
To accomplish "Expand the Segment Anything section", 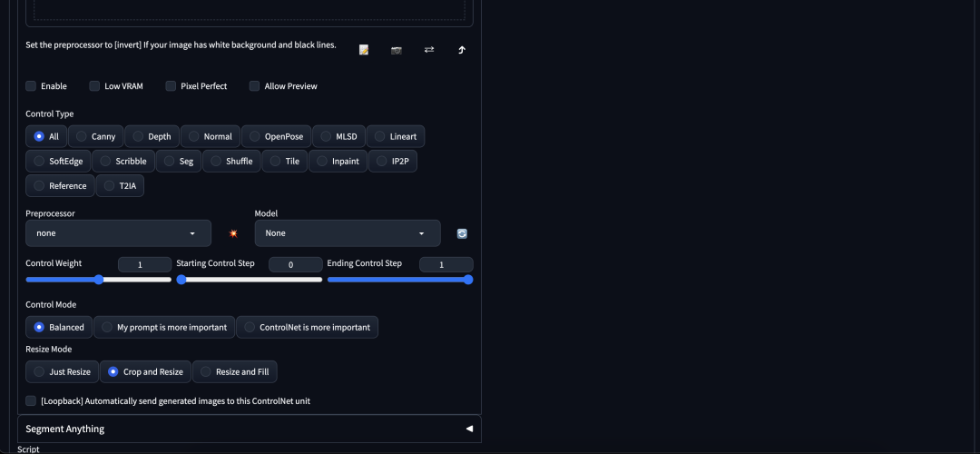I will [250, 429].
